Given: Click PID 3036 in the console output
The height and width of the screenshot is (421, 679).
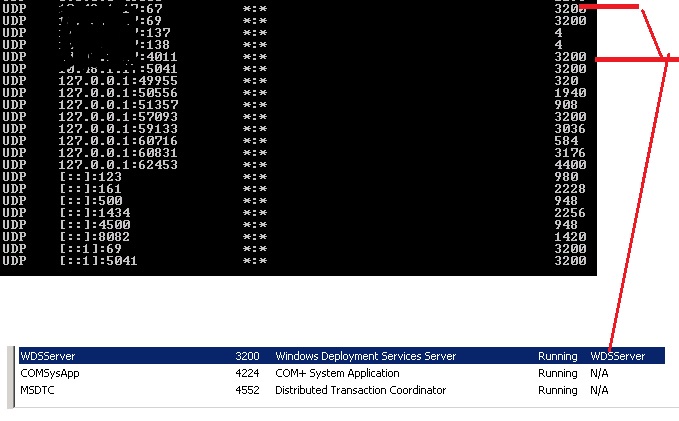Looking at the screenshot, I should (570, 129).
